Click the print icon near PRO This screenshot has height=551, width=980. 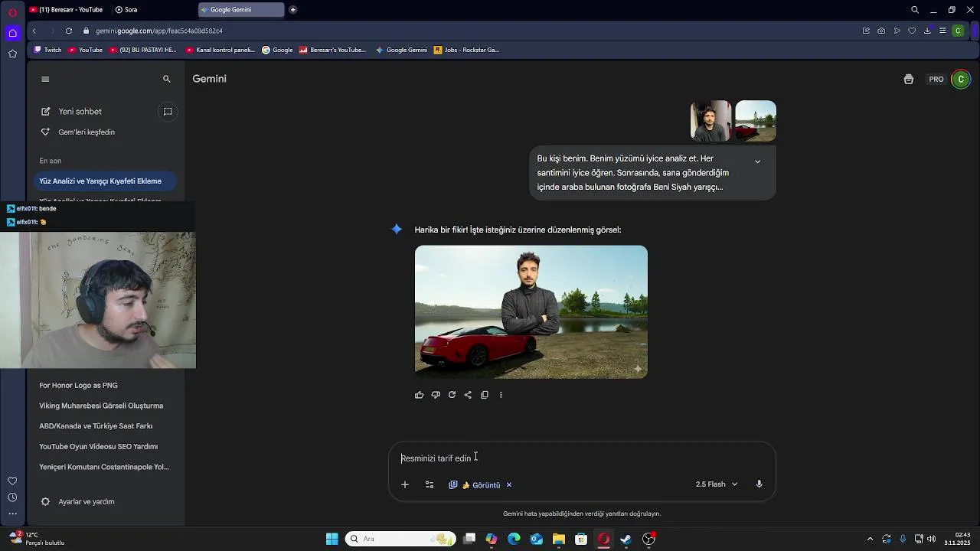tap(909, 80)
